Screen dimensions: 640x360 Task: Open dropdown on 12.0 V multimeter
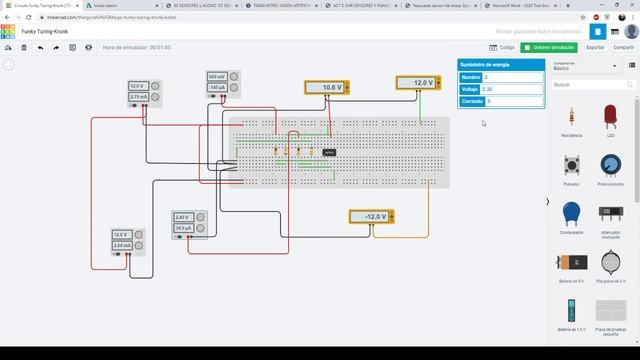point(439,83)
